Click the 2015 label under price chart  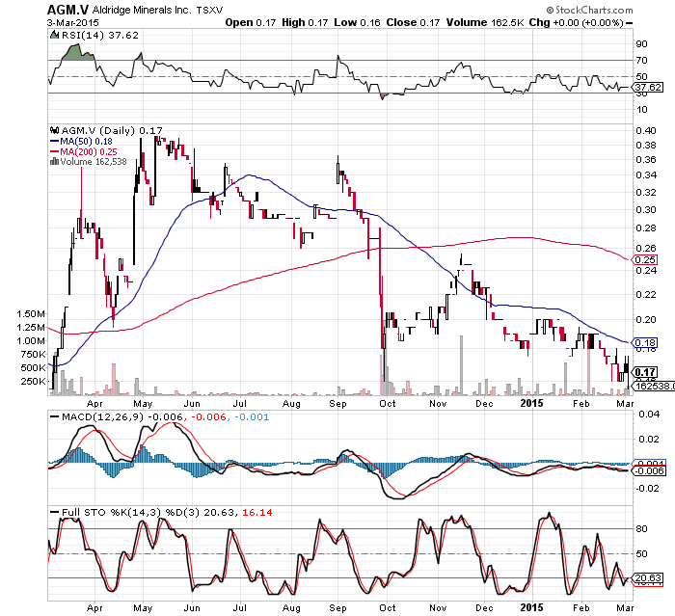click(x=531, y=403)
